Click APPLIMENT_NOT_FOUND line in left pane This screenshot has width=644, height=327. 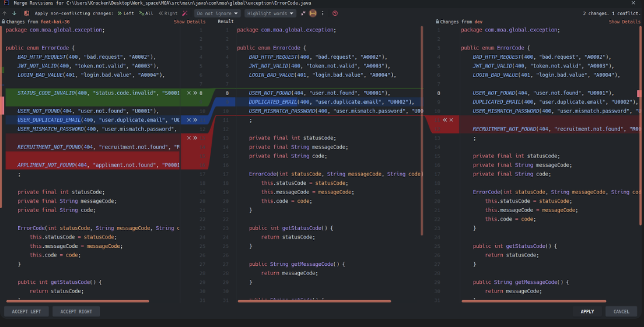[x=99, y=165]
